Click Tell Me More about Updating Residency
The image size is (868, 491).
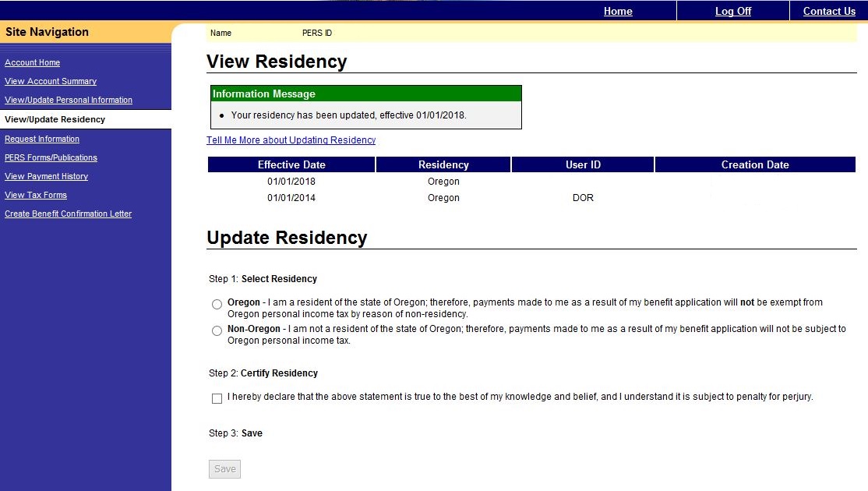tap(291, 140)
